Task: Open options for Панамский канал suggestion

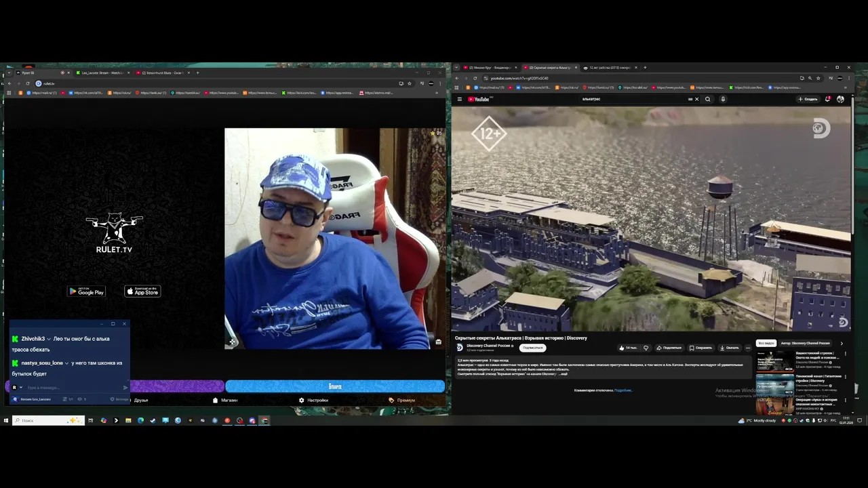Action: [x=845, y=377]
